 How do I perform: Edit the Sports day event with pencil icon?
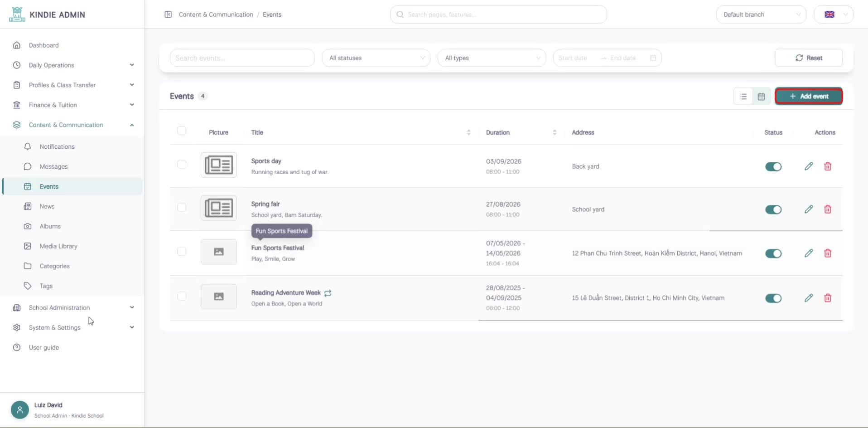[809, 166]
